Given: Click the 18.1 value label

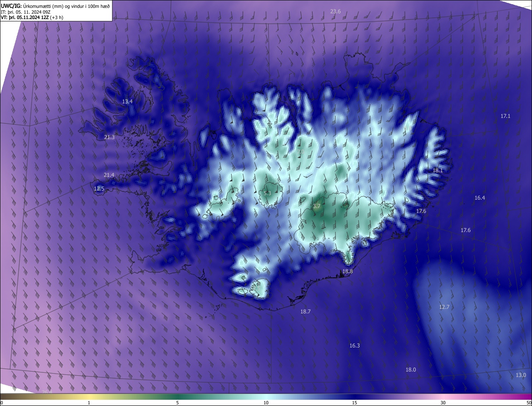Looking at the screenshot, I should click(438, 170).
